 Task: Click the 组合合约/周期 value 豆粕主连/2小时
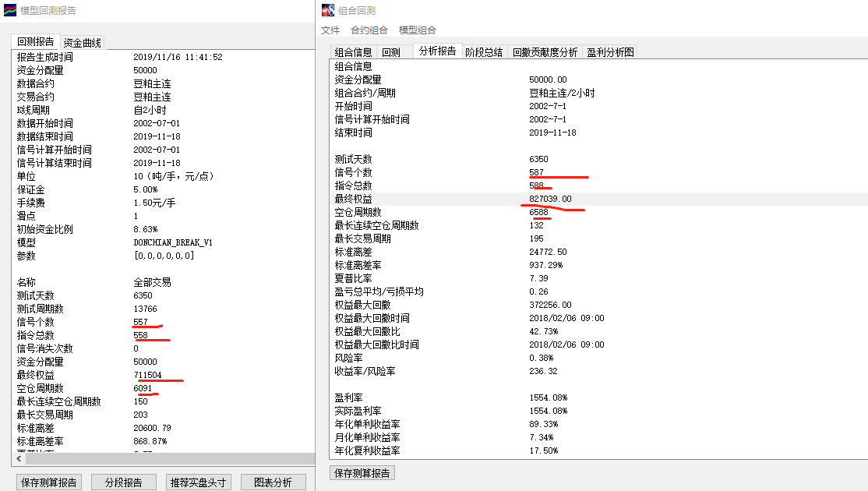[x=562, y=93]
